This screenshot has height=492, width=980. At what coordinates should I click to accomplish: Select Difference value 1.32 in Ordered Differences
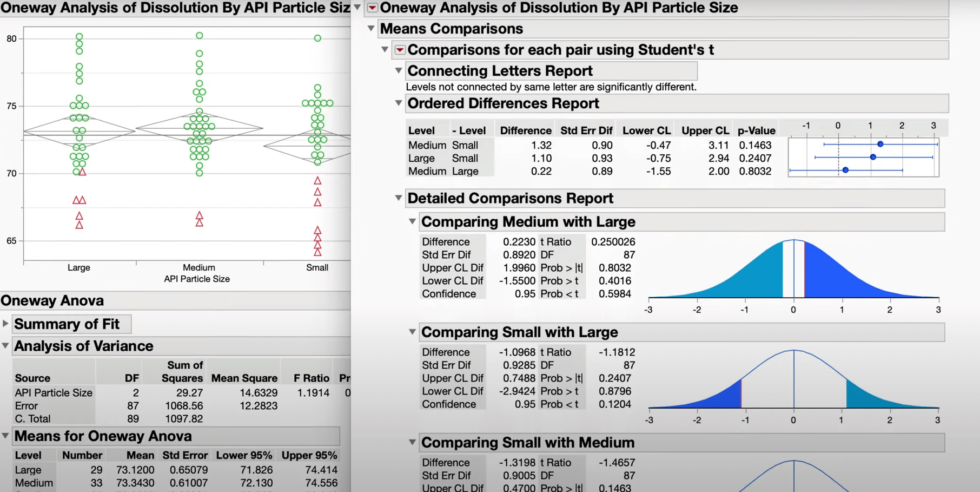(541, 145)
